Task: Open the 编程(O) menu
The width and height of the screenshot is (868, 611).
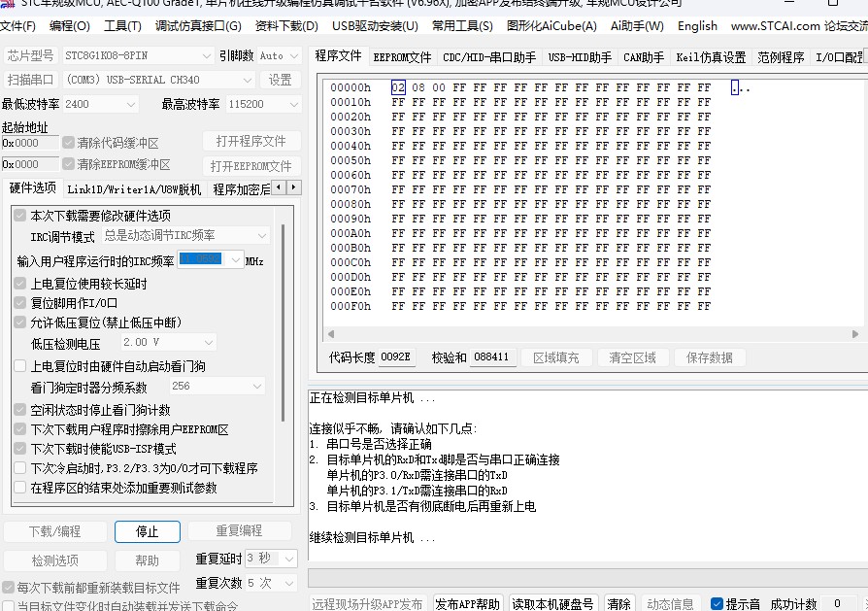Action: (69, 25)
